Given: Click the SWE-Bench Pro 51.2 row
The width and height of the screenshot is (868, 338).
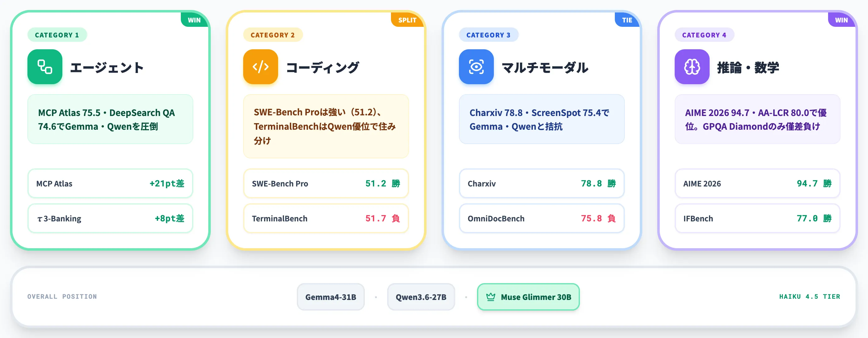Looking at the screenshot, I should click(326, 183).
